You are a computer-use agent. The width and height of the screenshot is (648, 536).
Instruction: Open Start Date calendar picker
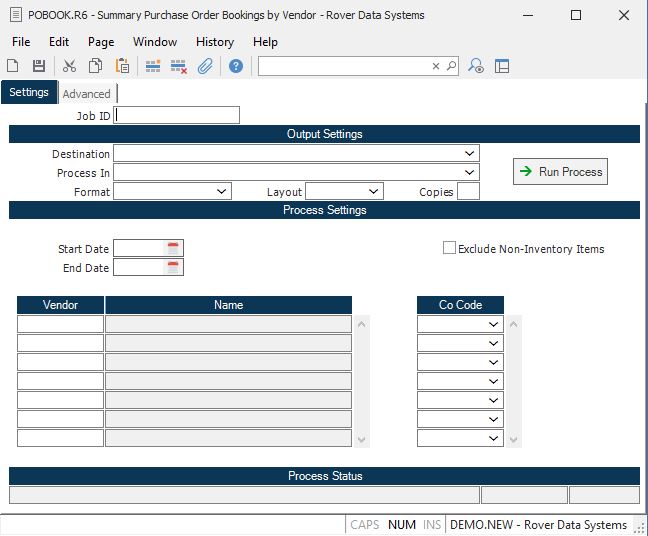(173, 249)
